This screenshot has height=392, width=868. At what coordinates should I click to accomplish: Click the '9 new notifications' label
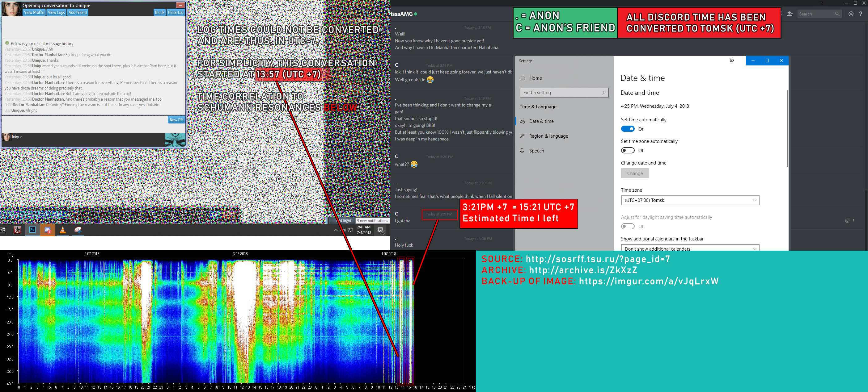click(372, 221)
